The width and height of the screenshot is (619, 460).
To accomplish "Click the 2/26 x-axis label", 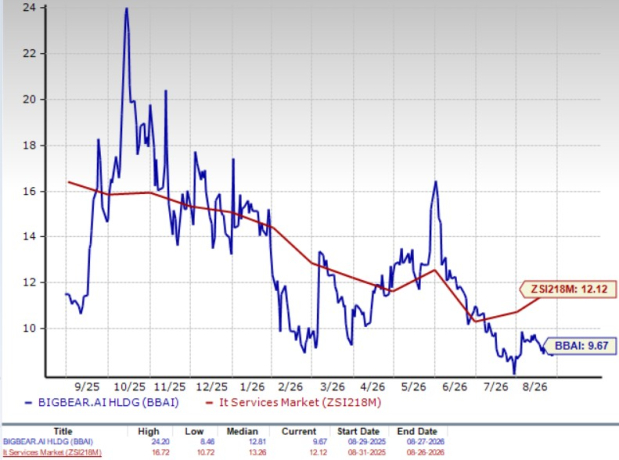I will [x=290, y=387].
